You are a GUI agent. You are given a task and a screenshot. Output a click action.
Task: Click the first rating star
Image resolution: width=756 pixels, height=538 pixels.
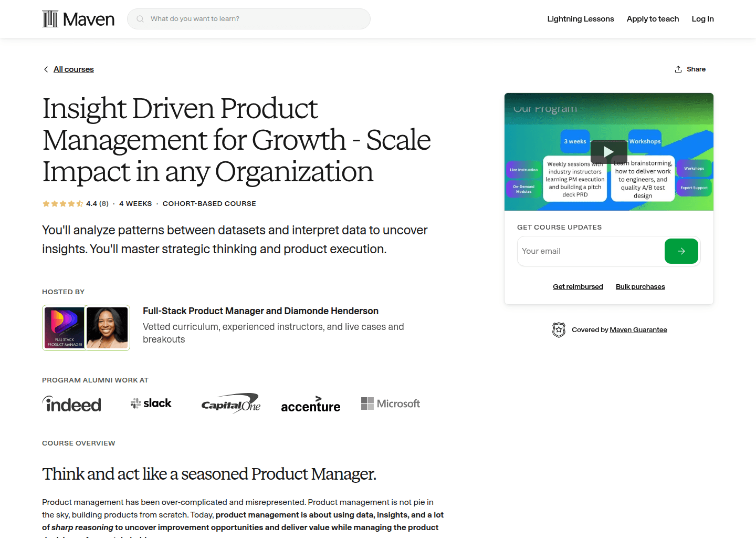tap(45, 203)
